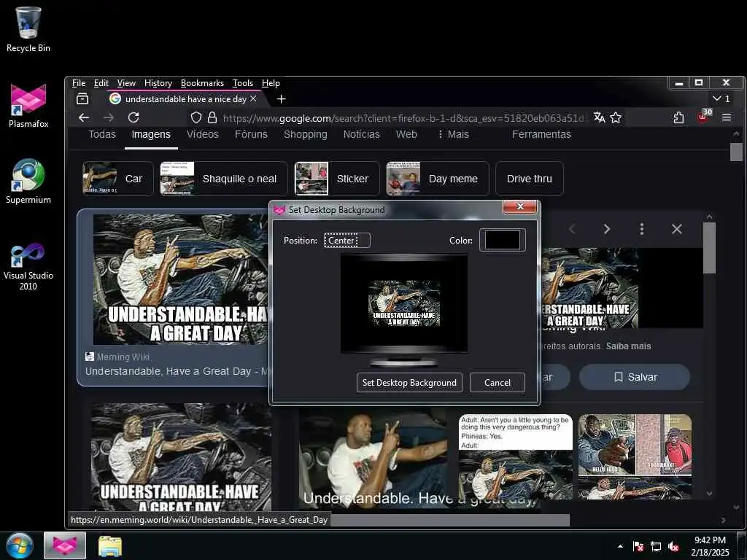Click the browser address bar URL field
Image resolution: width=747 pixels, height=560 pixels.
coord(403,118)
